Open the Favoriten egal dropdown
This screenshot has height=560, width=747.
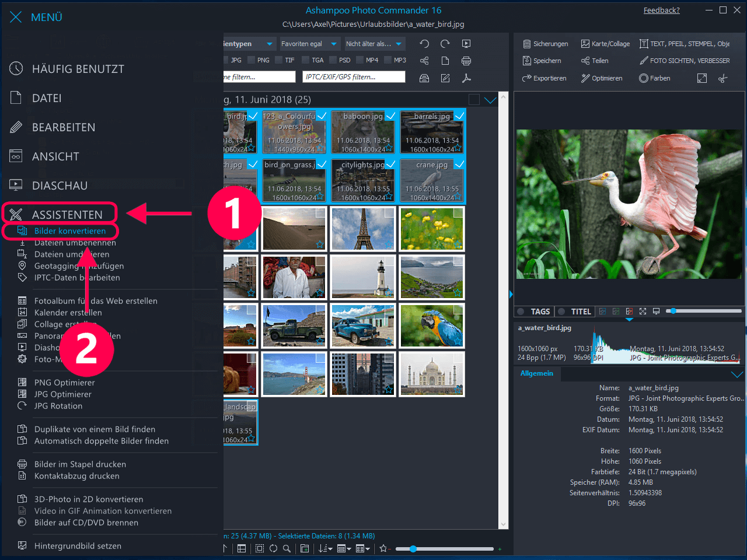tap(309, 44)
